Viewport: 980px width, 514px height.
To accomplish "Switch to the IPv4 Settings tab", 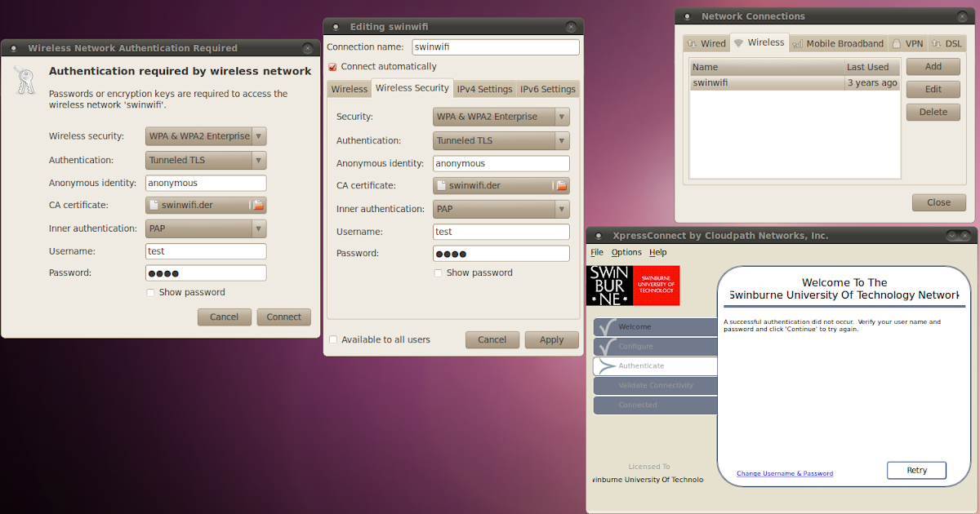I will click(x=484, y=89).
